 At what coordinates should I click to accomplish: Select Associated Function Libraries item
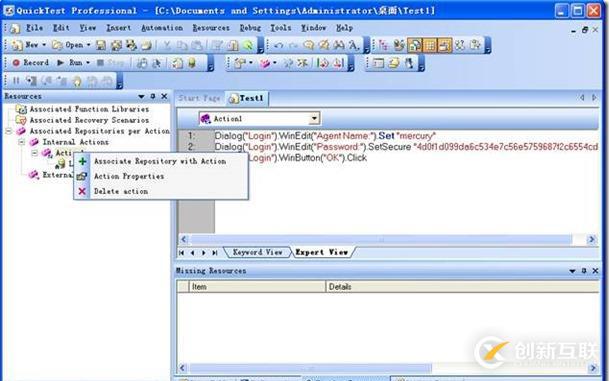tap(89, 109)
